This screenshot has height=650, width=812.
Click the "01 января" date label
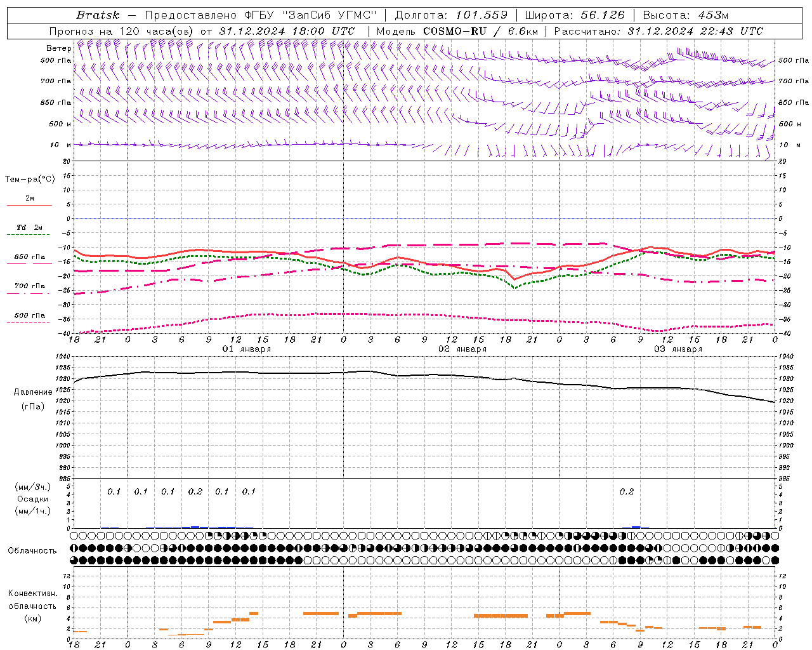pyautogui.click(x=246, y=349)
